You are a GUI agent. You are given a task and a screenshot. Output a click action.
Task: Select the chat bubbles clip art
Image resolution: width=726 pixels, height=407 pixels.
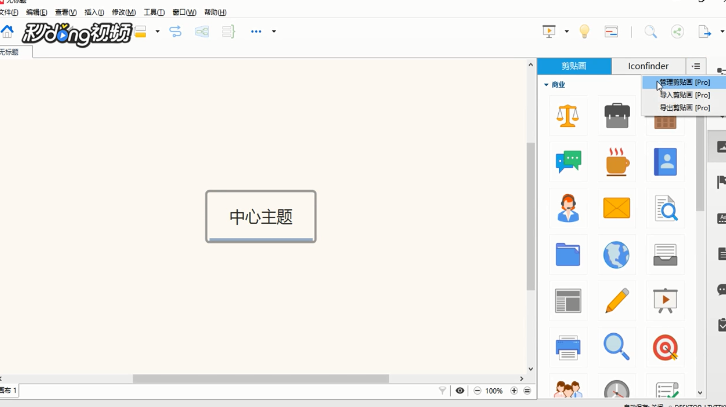coord(568,162)
